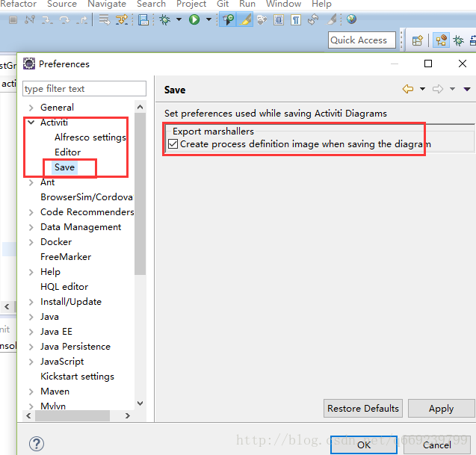The image size is (476, 455).
Task: Expand the Docker preferences node
Action: click(31, 242)
